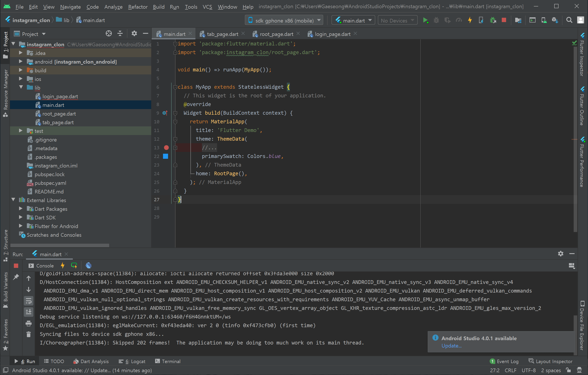Trigger Flutter Hot Reload in top toolbar
Viewport: 588px width, 375px height.
pos(470,20)
